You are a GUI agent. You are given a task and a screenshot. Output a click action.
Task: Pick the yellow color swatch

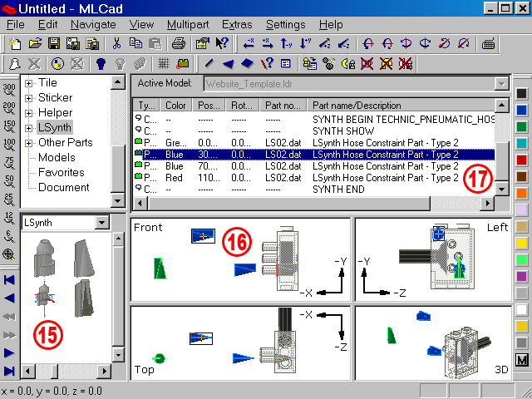point(521,243)
